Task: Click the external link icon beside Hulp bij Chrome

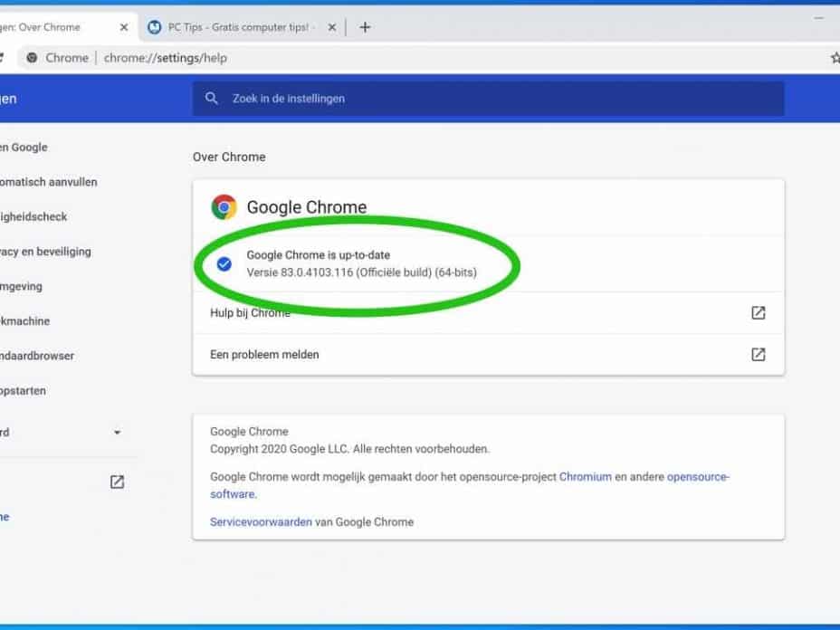Action: point(759,313)
